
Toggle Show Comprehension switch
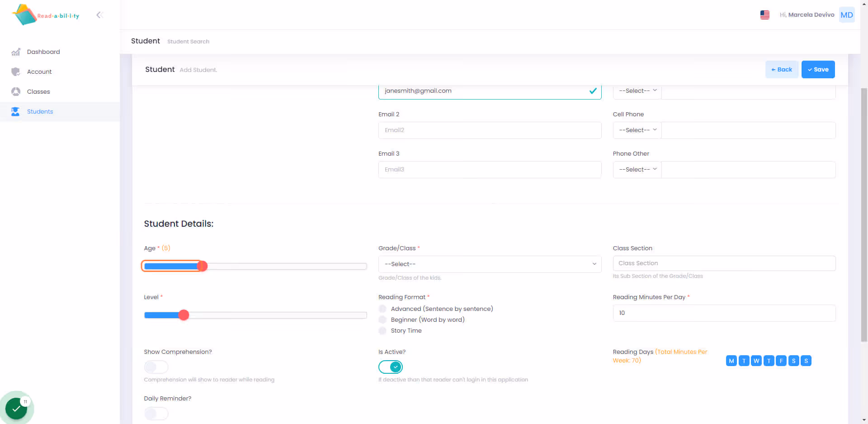[x=156, y=367]
